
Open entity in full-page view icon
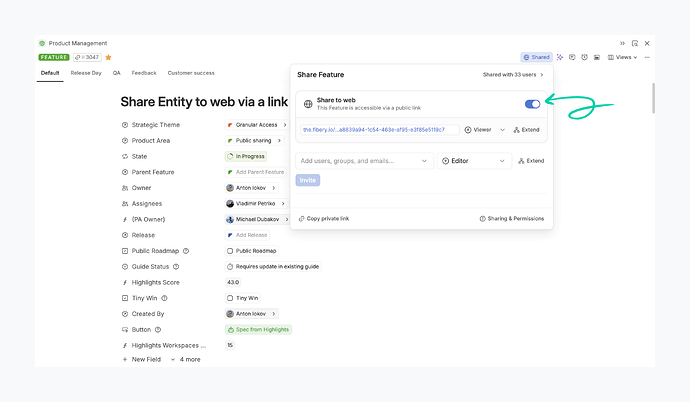[x=635, y=43]
